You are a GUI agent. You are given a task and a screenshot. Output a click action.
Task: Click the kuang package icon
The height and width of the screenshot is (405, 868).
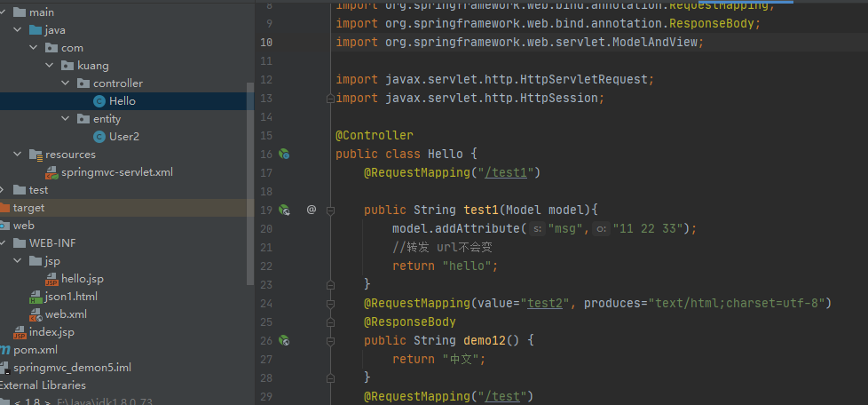coord(67,66)
